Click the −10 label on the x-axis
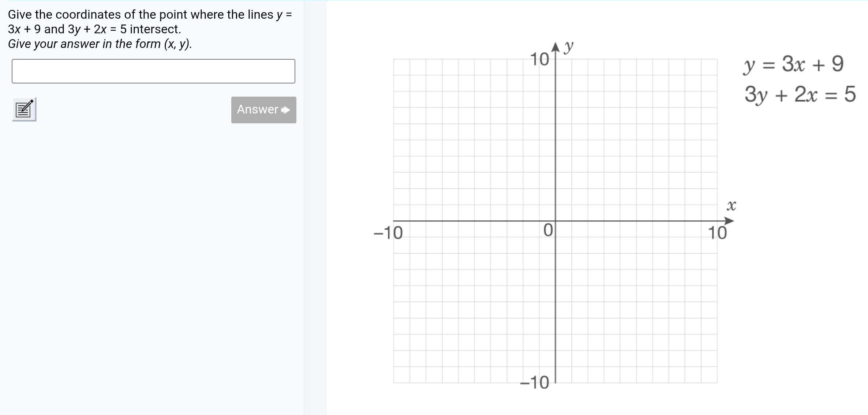The height and width of the screenshot is (415, 868). pyautogui.click(x=388, y=233)
